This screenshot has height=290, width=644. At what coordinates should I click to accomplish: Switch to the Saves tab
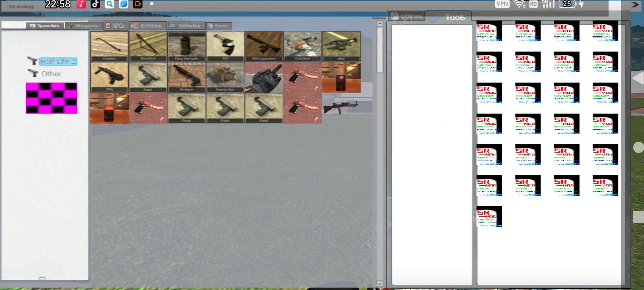(x=219, y=26)
